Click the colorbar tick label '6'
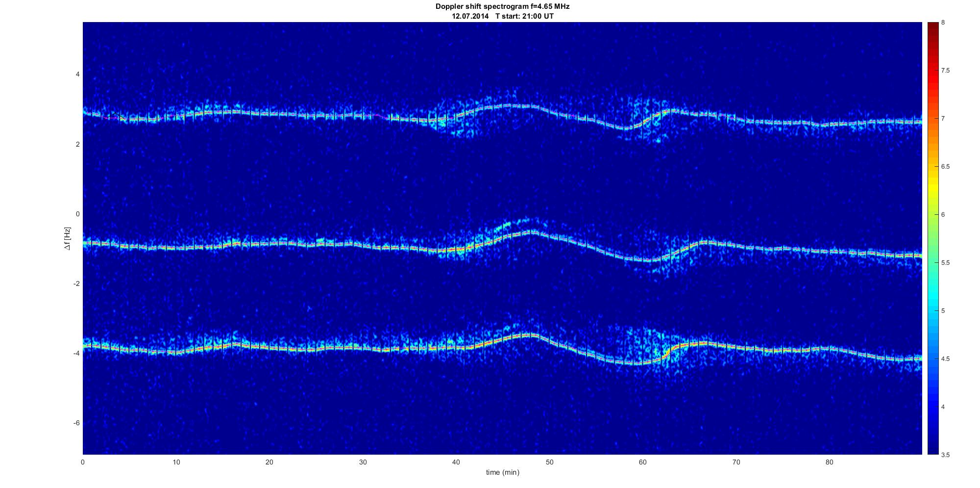Image resolution: width=980 pixels, height=488 pixels. [x=943, y=215]
